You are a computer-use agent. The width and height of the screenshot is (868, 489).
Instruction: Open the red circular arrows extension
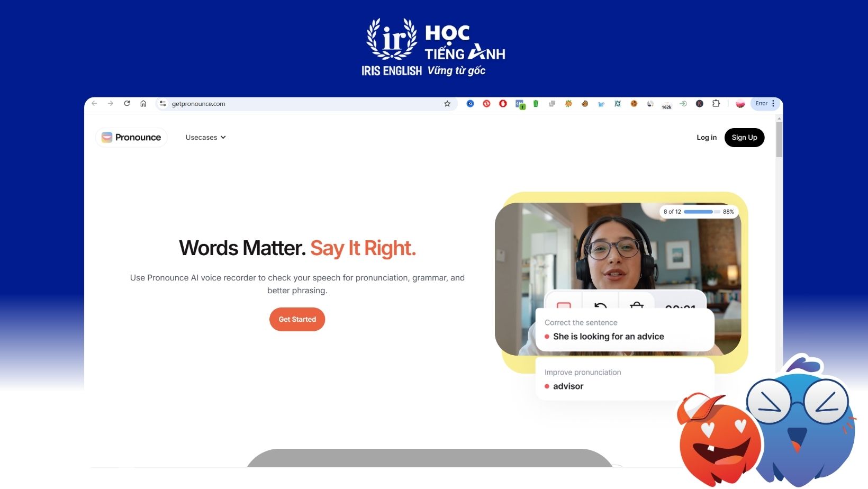tap(486, 104)
